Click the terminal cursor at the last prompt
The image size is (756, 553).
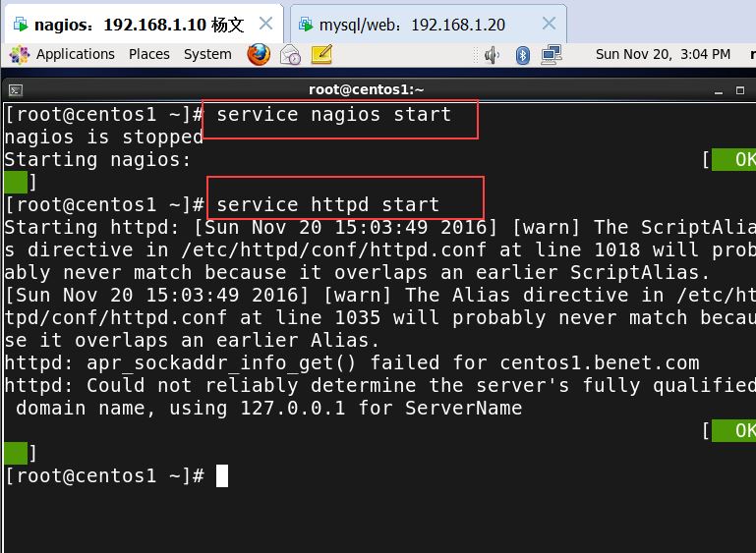pyautogui.click(x=222, y=476)
